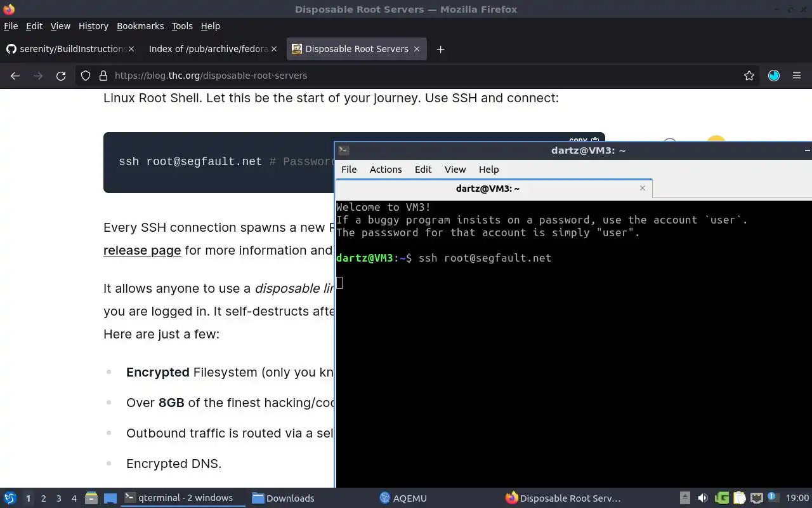Open the removable media eject tray icon
Screen dimensions: 812x508
[684, 498]
